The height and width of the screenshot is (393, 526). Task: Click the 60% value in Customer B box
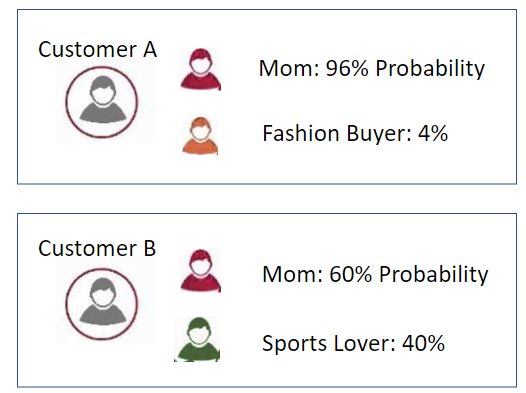pos(351,274)
